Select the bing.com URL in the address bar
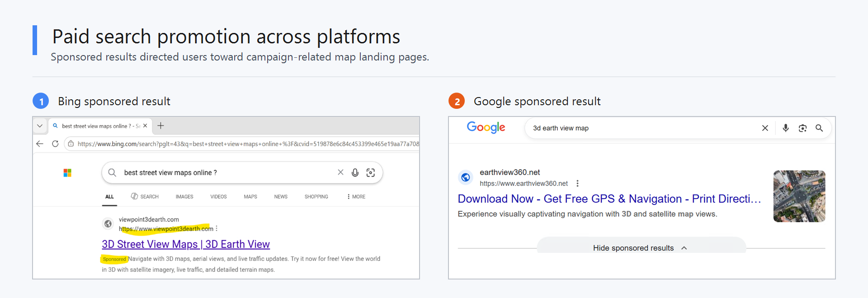 pos(248,144)
